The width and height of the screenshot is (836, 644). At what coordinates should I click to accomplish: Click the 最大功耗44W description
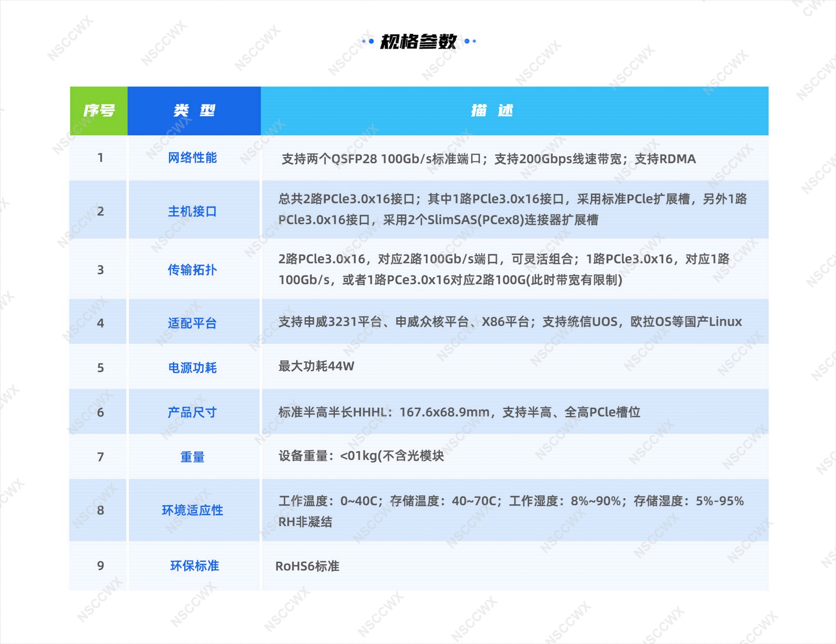(x=316, y=366)
